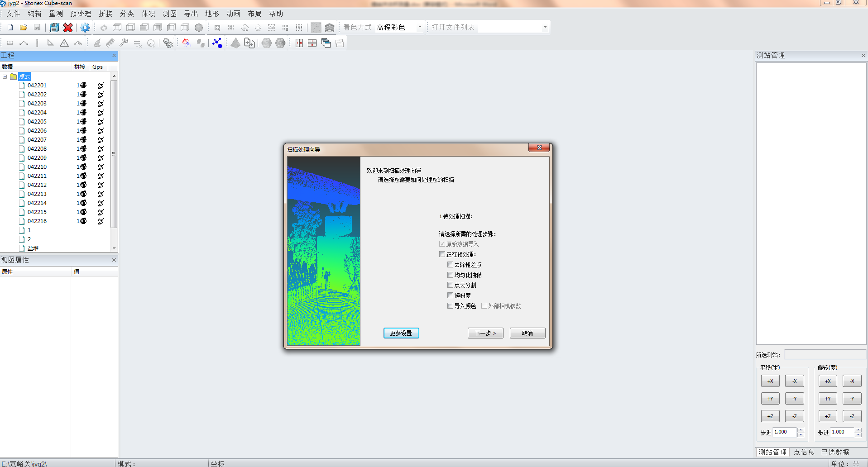
Task: Switch to the 点信息 tab
Action: tap(804, 452)
